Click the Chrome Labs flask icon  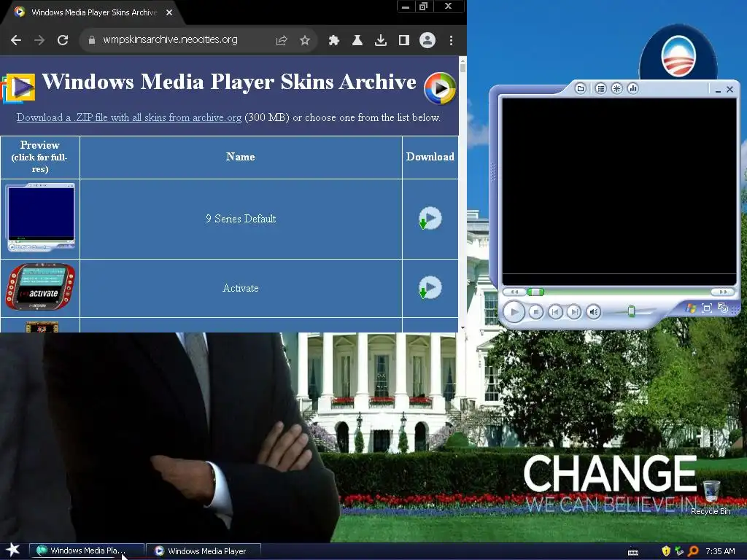coord(357,41)
